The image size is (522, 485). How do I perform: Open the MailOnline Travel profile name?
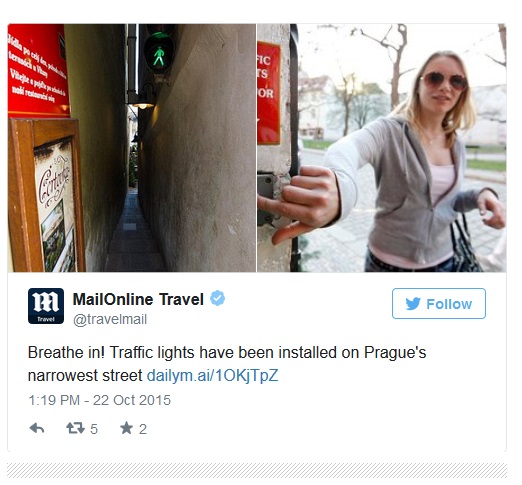pyautogui.click(x=138, y=299)
